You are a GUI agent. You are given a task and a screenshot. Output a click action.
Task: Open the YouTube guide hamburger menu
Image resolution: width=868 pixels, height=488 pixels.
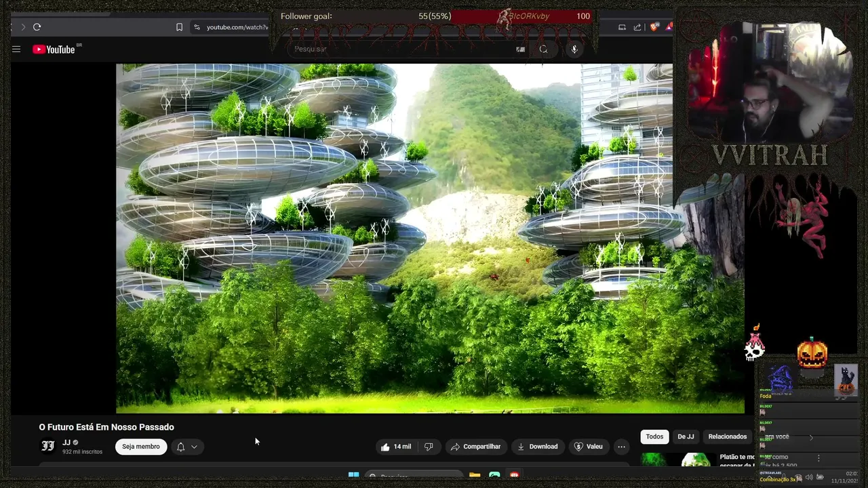(16, 49)
